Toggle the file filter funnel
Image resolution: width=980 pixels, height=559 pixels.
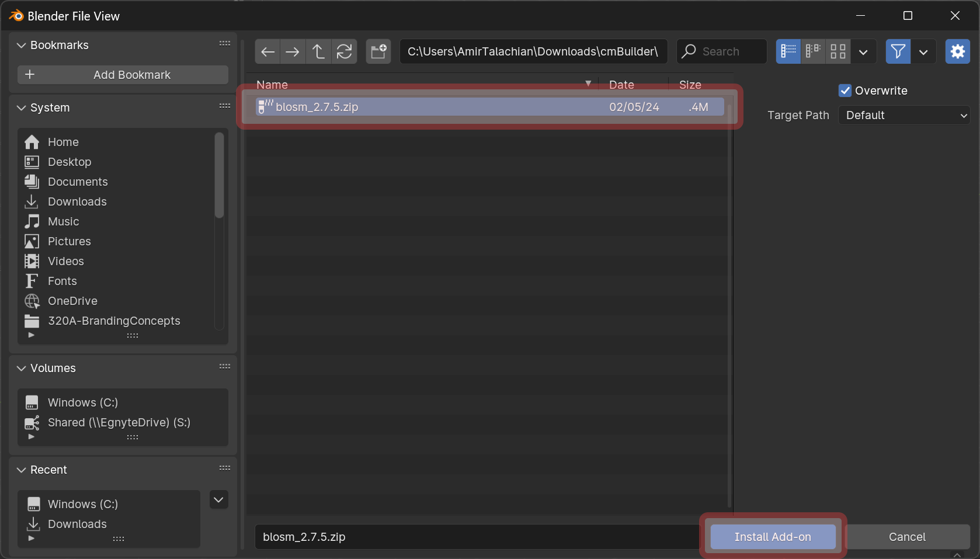[898, 51]
